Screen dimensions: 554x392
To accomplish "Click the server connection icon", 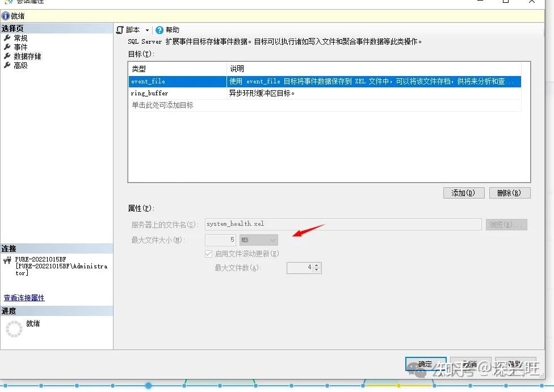I will click(7, 260).
